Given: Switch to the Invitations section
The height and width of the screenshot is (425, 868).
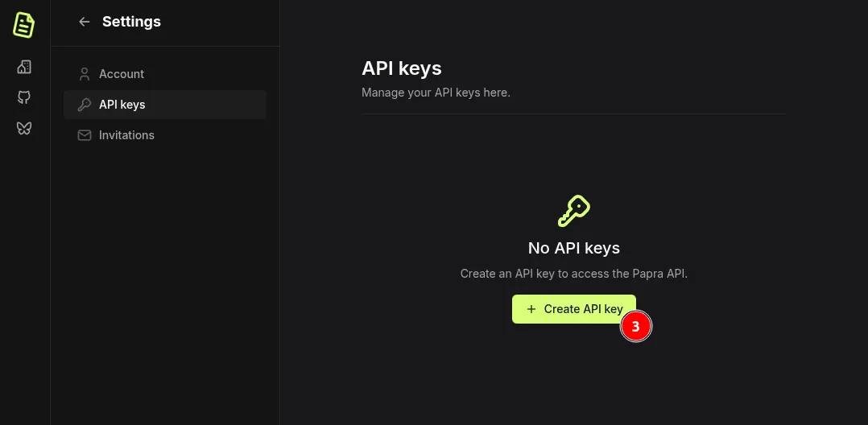Looking at the screenshot, I should (126, 135).
